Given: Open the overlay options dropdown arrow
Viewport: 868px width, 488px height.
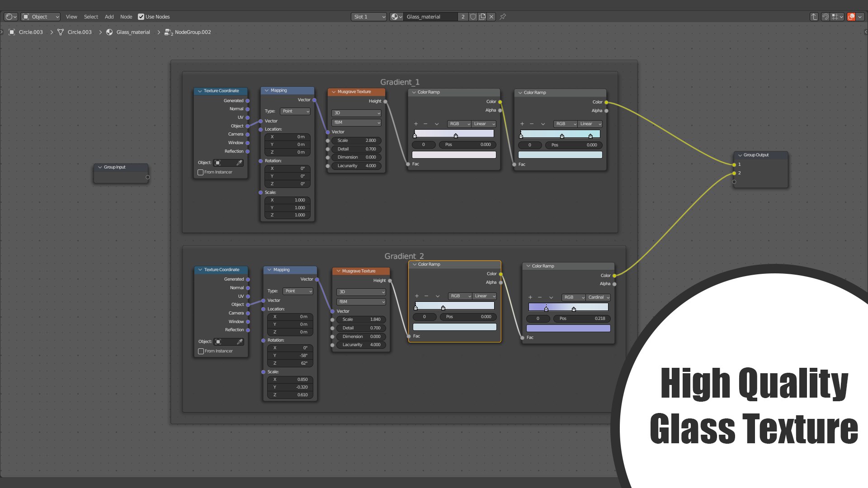Looking at the screenshot, I should [860, 17].
